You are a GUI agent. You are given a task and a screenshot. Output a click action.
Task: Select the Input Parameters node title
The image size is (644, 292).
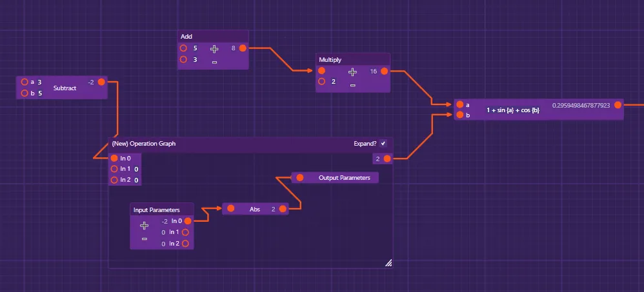coord(156,210)
